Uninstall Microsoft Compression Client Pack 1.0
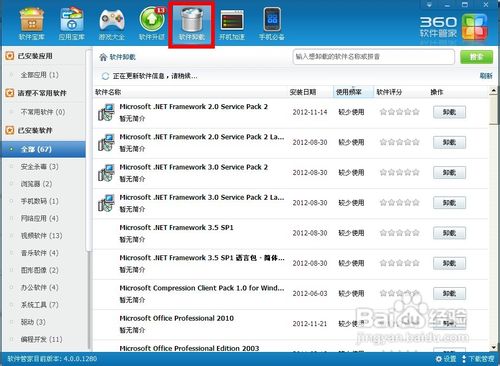The image size is (500, 366). 449,294
